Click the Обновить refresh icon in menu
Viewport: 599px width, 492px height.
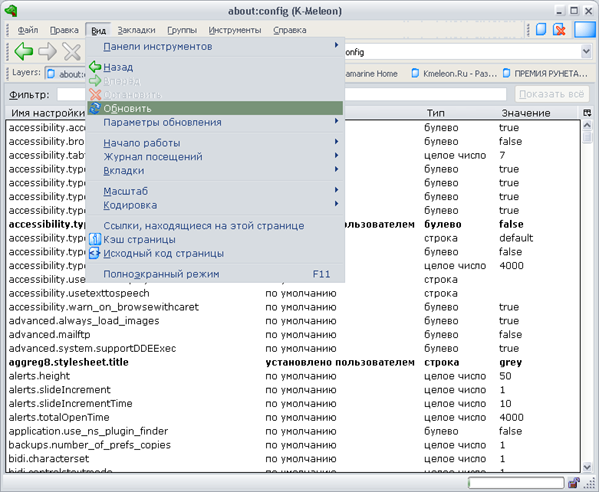(94, 108)
